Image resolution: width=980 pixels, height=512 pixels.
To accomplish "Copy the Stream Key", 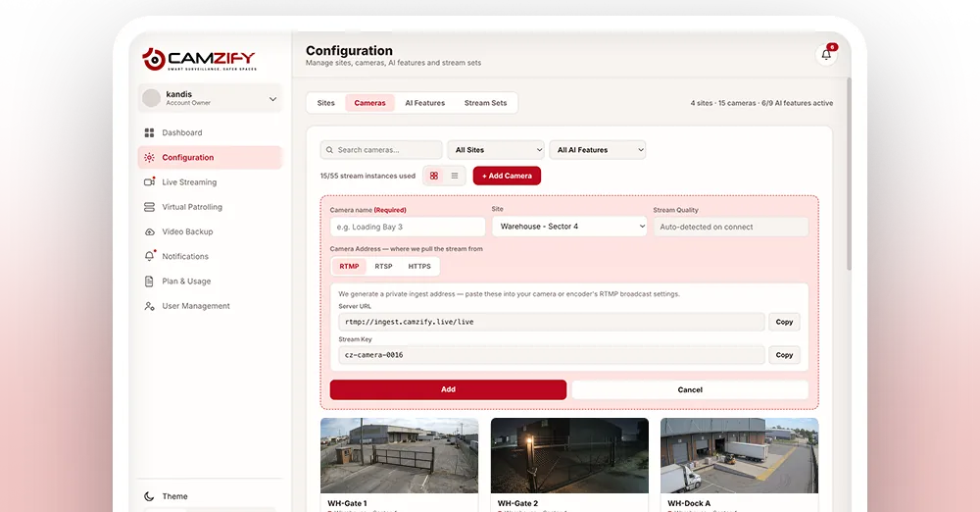I will click(784, 355).
